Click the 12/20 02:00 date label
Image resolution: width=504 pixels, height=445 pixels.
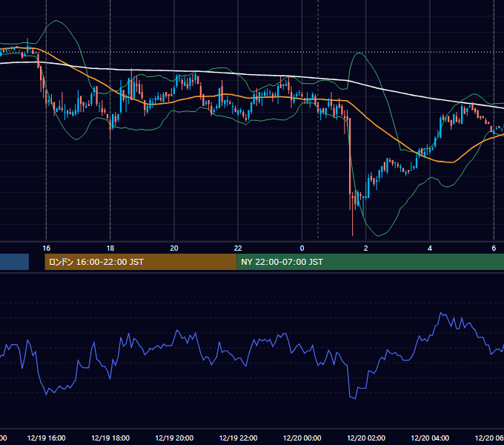366,438
